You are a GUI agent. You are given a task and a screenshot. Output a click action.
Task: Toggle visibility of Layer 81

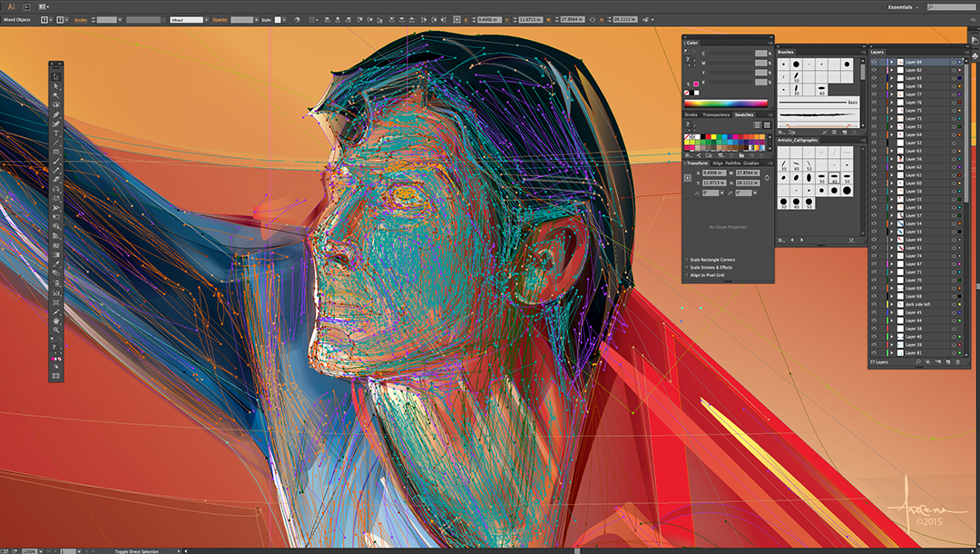874,352
